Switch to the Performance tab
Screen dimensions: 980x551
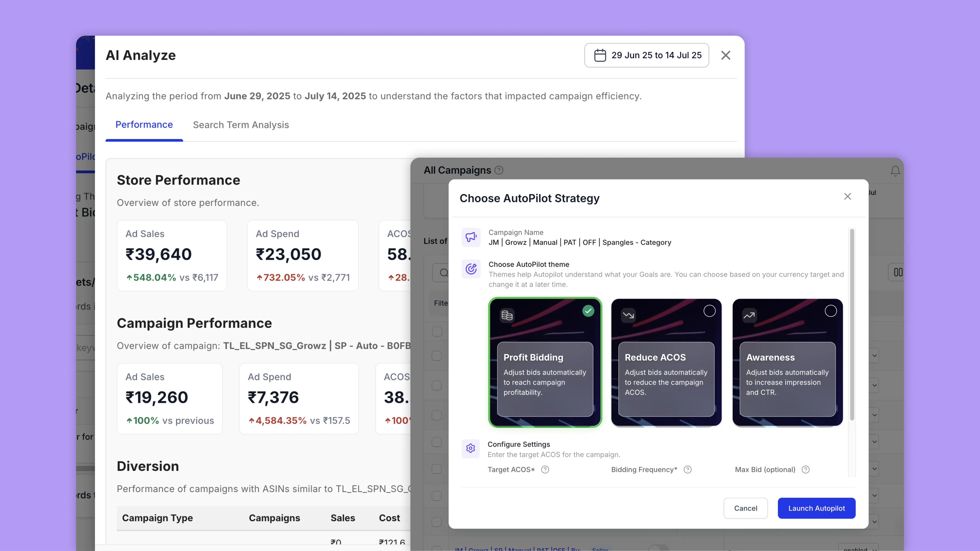click(x=144, y=125)
